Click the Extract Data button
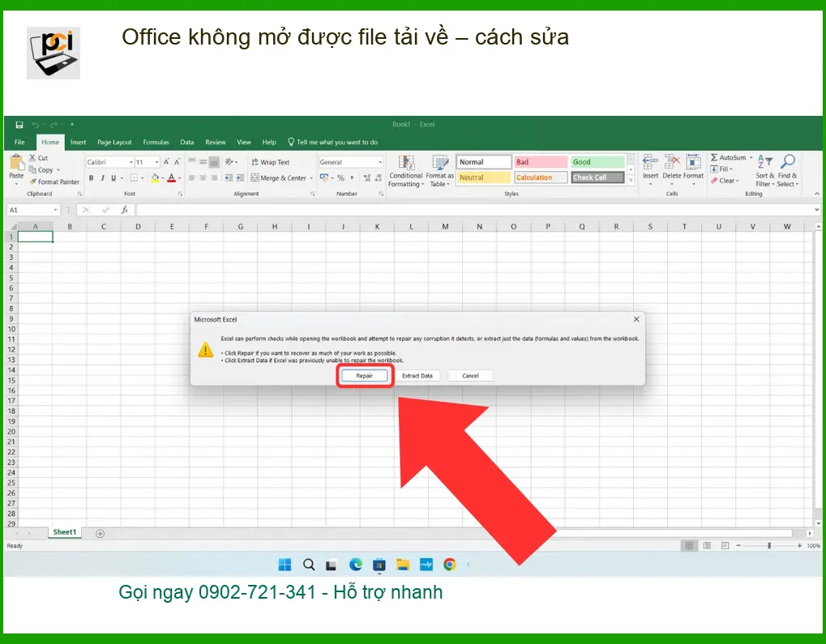 [x=417, y=375]
